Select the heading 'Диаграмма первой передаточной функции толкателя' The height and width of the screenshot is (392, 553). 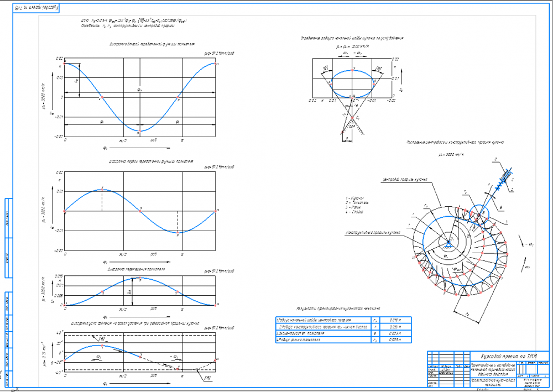click(151, 161)
